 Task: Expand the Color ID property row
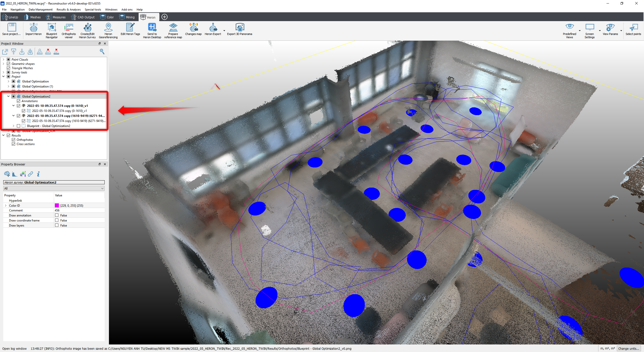tap(6, 206)
